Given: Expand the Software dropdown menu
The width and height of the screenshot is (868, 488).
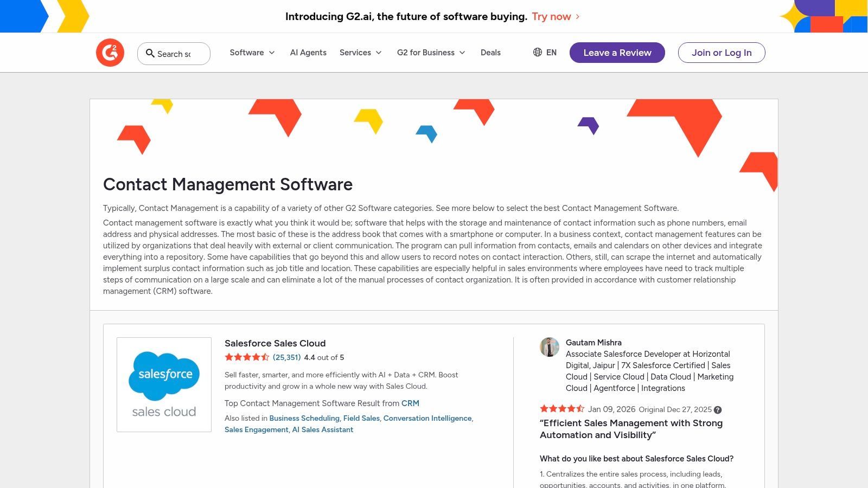Looking at the screenshot, I should tap(252, 53).
